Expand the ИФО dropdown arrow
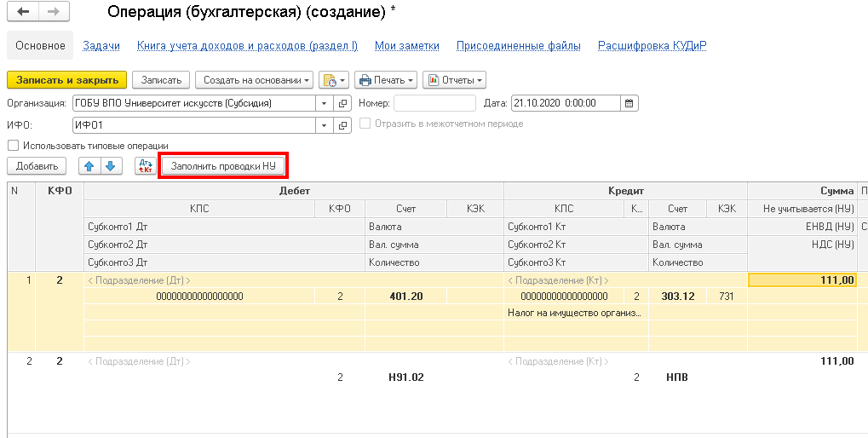868x438 pixels. tap(325, 126)
